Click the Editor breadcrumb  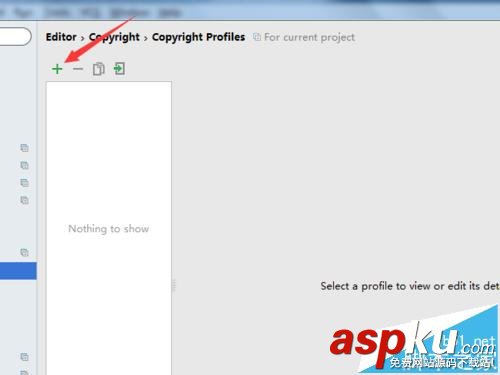coord(61,37)
